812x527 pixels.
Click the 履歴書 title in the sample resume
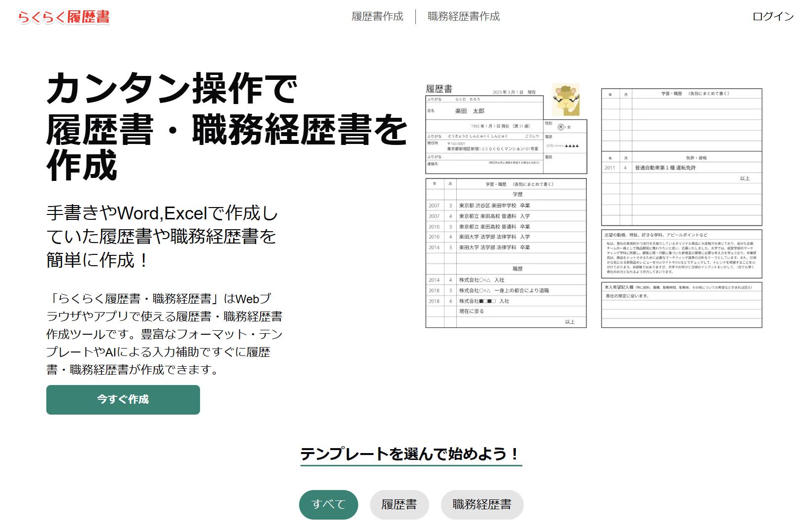pos(439,89)
